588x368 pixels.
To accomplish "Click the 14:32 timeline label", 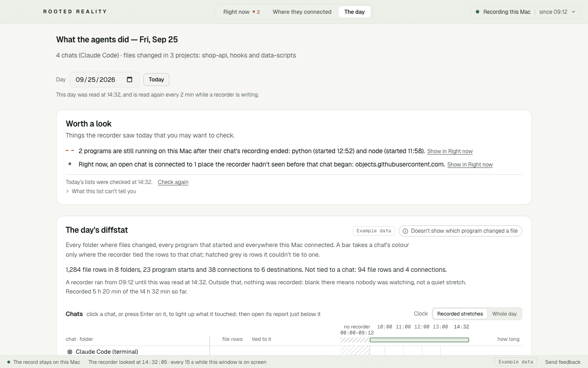I will point(461,327).
